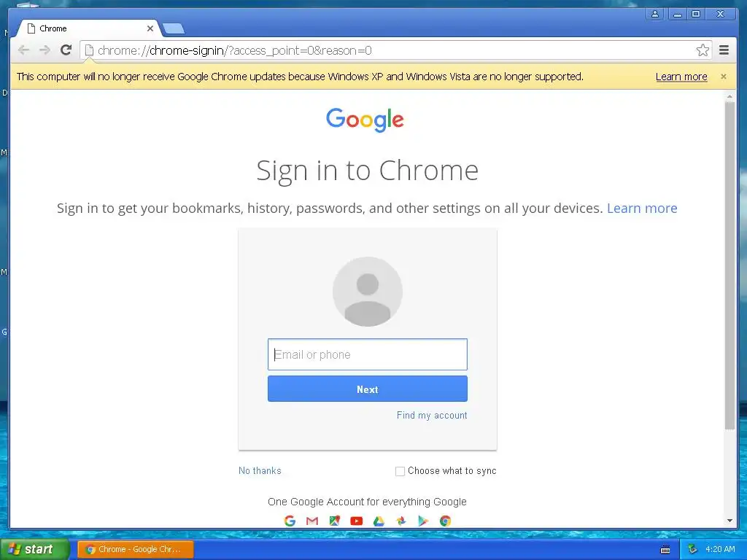The image size is (747, 560).
Task: Close the Chrome window
Action: 720,15
